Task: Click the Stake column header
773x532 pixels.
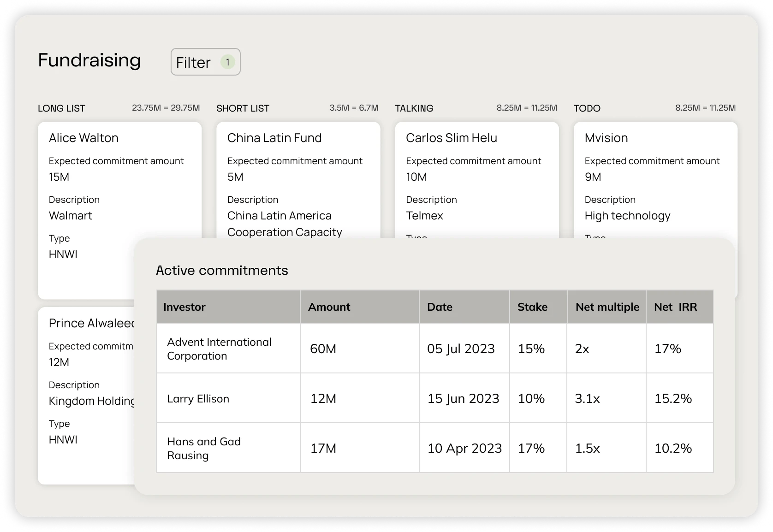Action: click(x=532, y=307)
